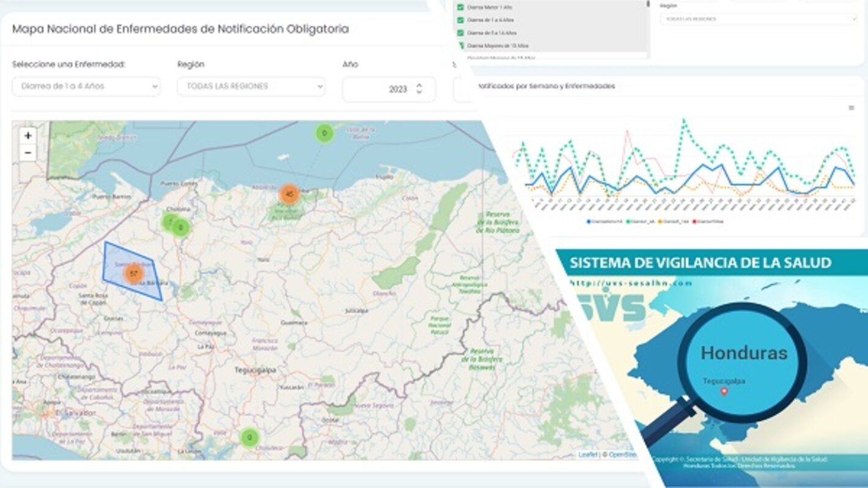Open the chart hamburger menu icon

point(851,108)
